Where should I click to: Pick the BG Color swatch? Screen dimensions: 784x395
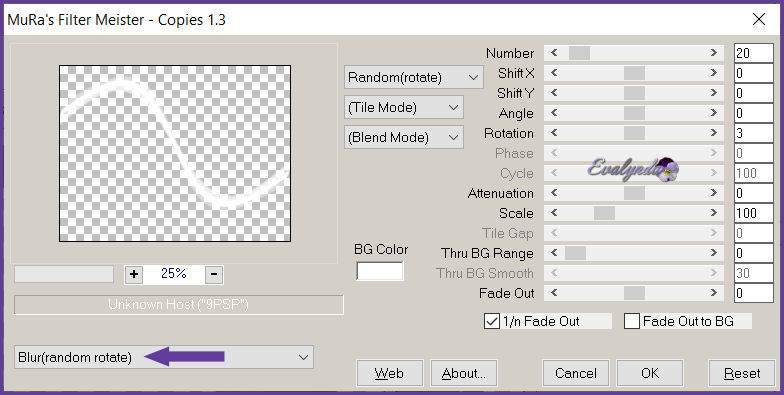click(380, 271)
